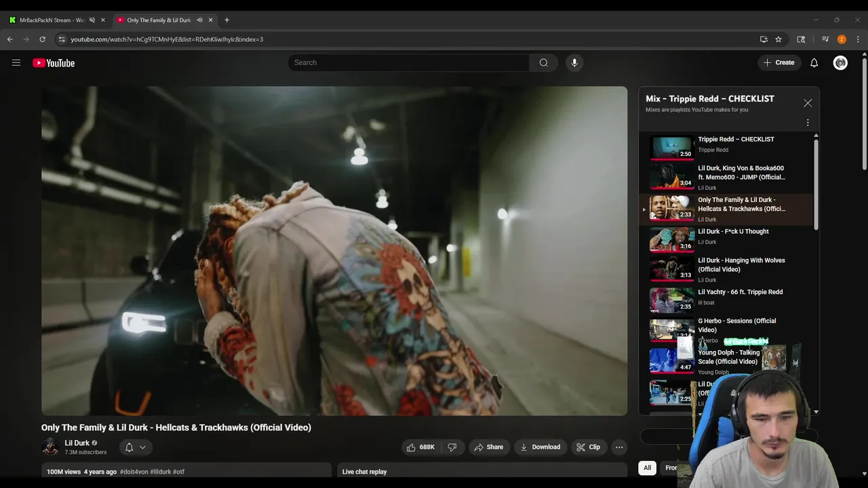
Task: Mute the Only The Family tab audio
Action: (x=199, y=20)
